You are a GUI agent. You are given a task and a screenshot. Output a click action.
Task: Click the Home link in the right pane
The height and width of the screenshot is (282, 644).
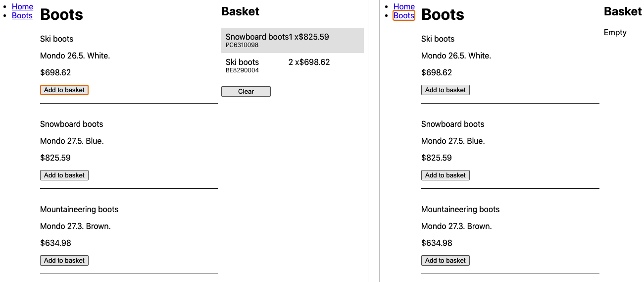coord(404,6)
